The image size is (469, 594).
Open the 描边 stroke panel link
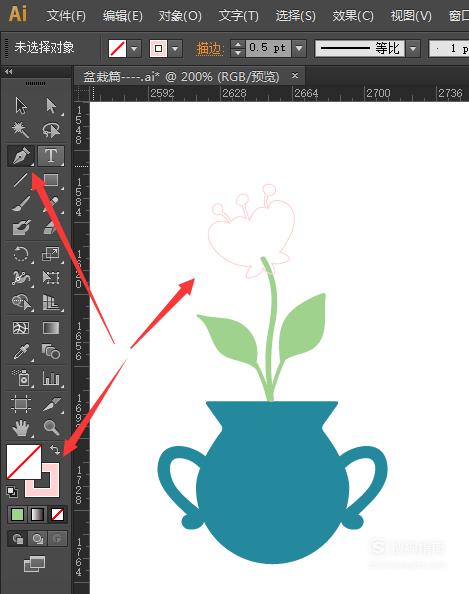coord(210,49)
